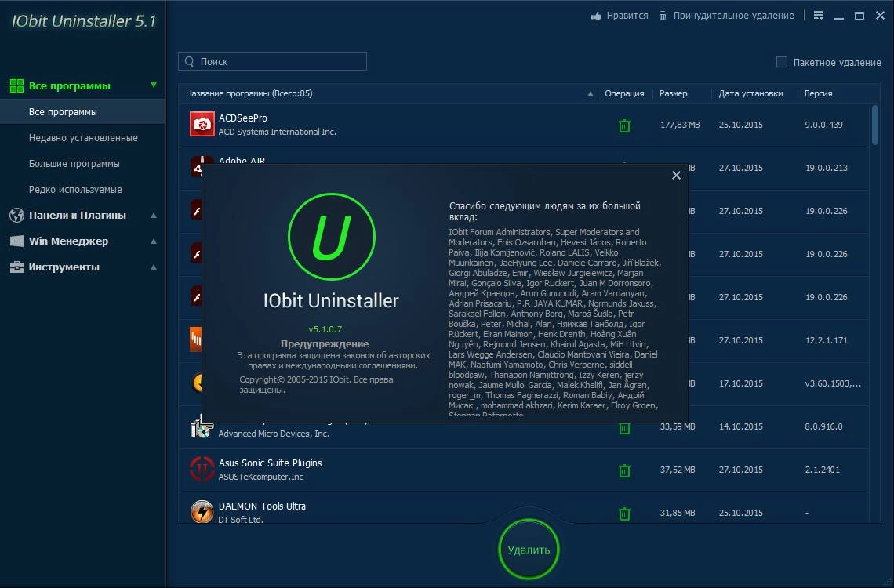894x588 pixels.
Task: Click version value 19.0.0.213
Action: [826, 168]
